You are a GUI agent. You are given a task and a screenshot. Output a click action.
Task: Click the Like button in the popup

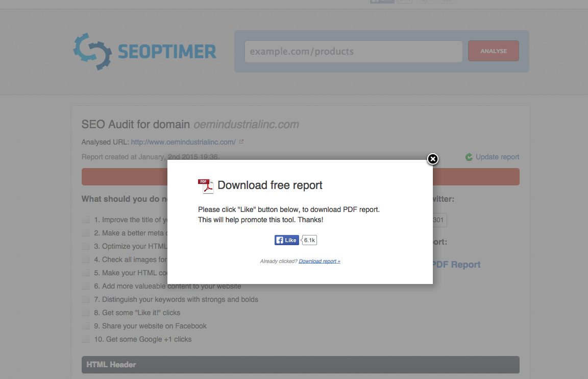tap(286, 240)
